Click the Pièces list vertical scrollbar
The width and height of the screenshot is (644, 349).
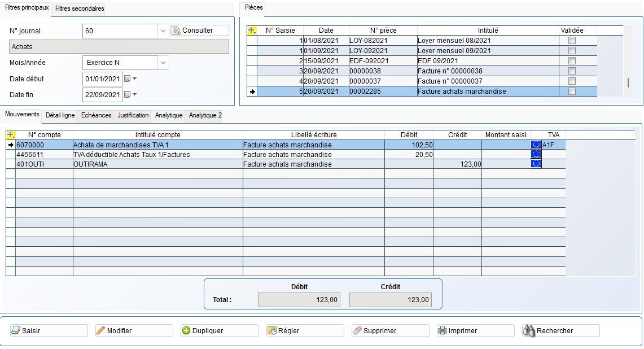pos(628,82)
